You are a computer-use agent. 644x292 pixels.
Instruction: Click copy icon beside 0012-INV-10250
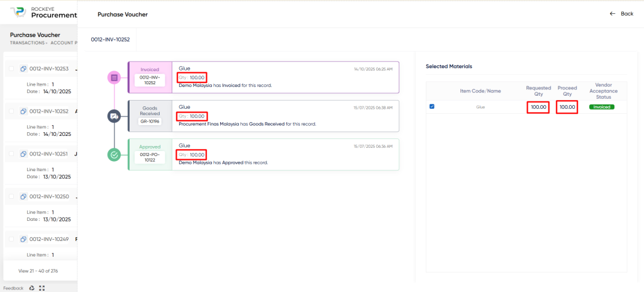(23, 197)
